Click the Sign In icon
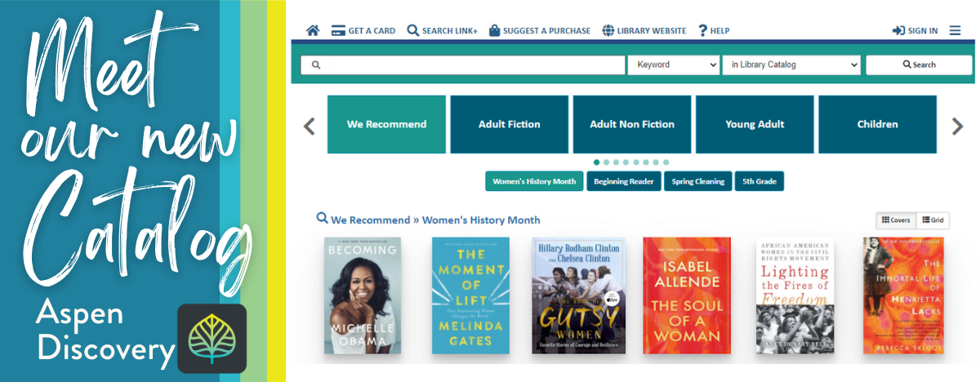Screen dimensions: 980x382 (899, 31)
